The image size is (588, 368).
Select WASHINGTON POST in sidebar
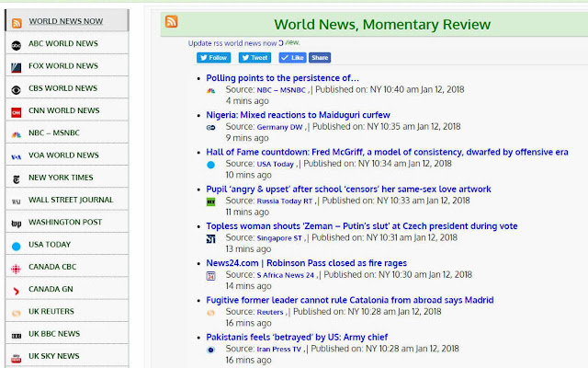[65, 222]
